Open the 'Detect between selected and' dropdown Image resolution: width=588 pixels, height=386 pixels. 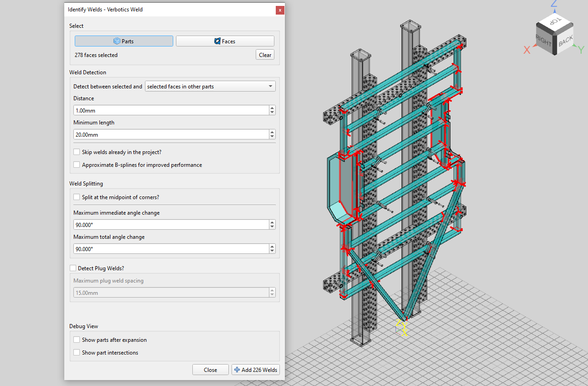coord(210,86)
